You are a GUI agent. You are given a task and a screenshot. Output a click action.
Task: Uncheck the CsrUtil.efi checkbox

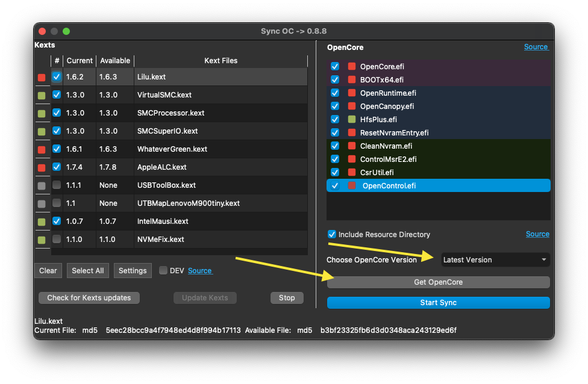[335, 172]
